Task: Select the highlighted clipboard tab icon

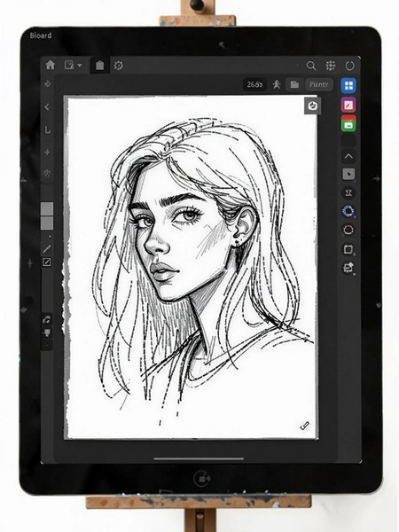Action: [99, 65]
